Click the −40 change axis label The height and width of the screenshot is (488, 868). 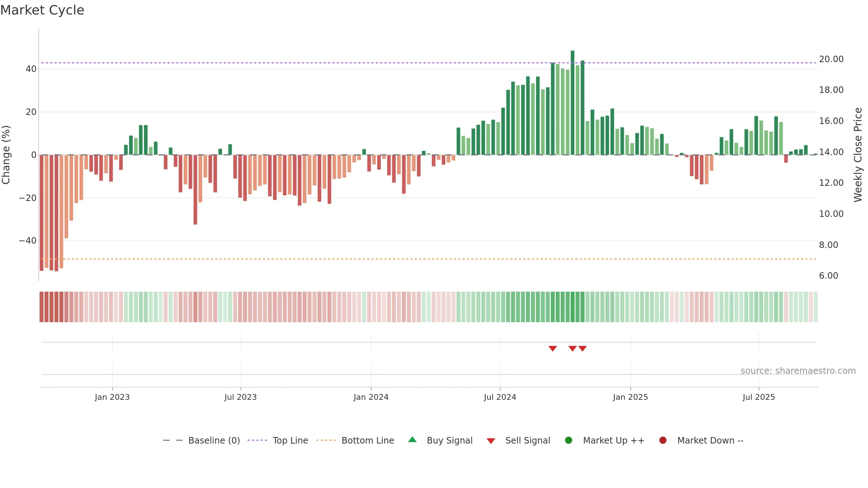(28, 241)
